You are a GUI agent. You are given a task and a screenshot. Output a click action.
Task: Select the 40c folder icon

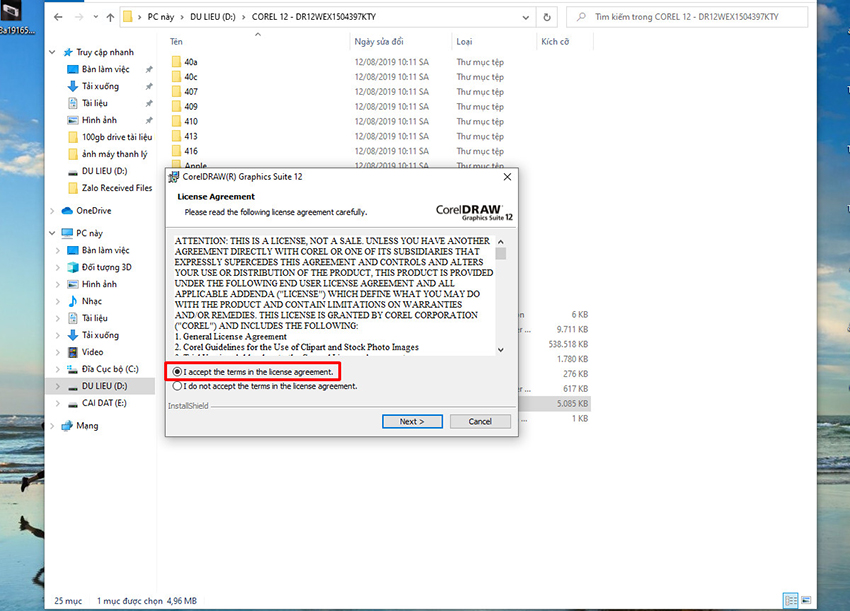click(177, 76)
